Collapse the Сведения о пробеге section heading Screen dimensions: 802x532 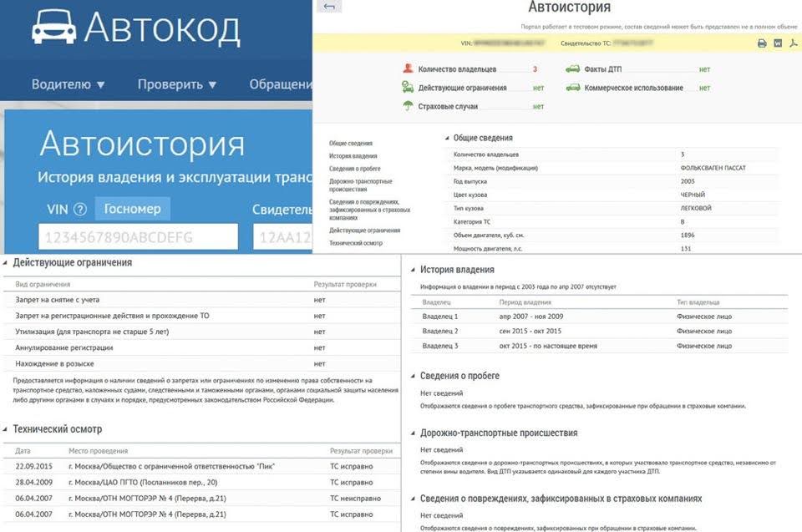455,376
